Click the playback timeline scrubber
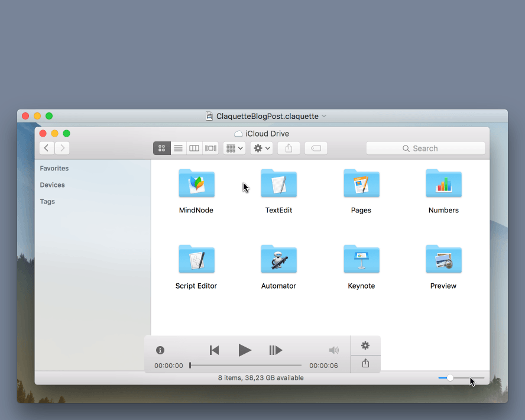The height and width of the screenshot is (420, 525). pyautogui.click(x=245, y=366)
